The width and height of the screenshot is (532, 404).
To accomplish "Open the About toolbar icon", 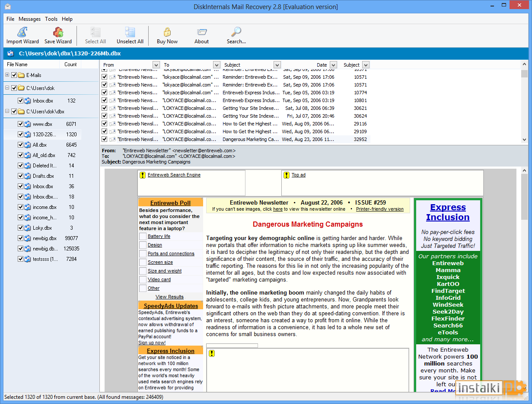I will click(201, 32).
